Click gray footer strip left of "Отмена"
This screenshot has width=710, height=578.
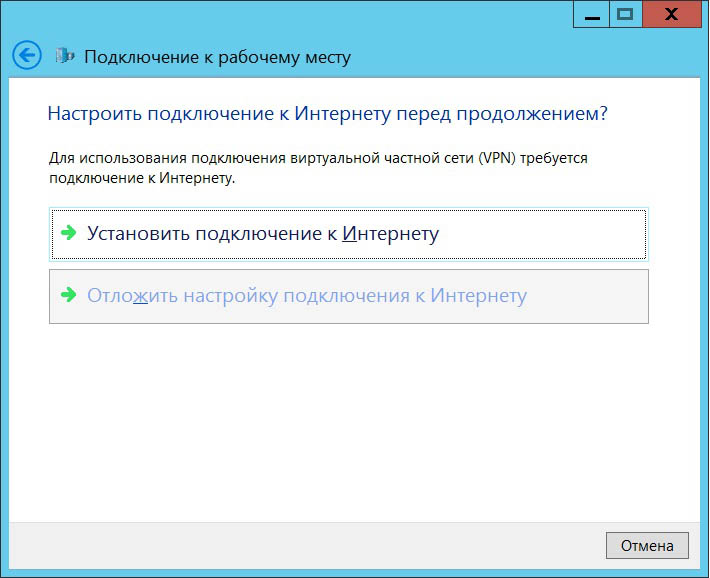click(x=300, y=546)
